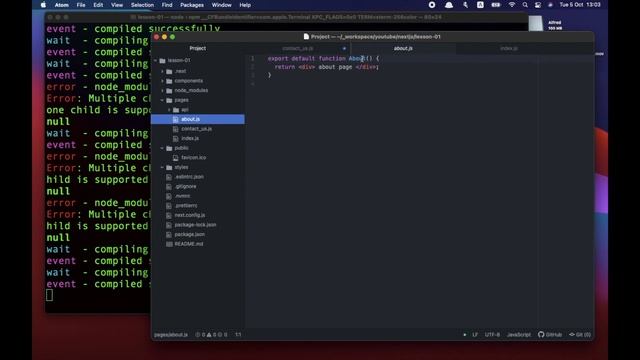The width and height of the screenshot is (640, 360).
Task: Click the Atom window title file icon
Action: (306, 37)
